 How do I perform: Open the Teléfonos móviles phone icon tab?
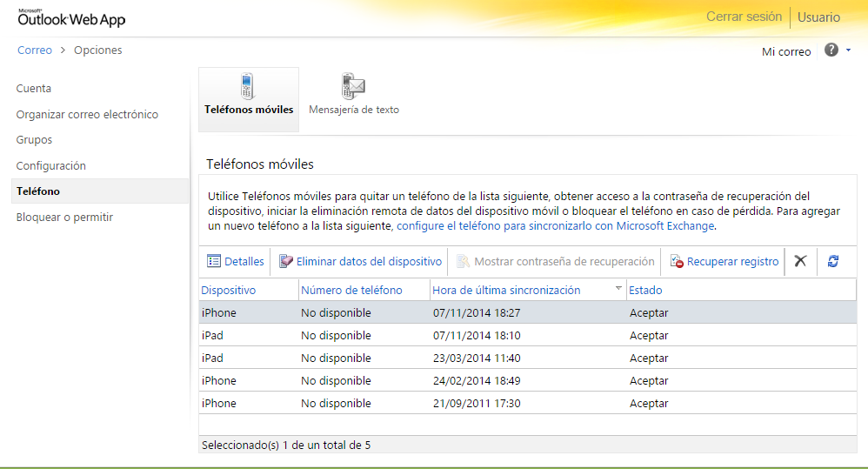[x=248, y=87]
